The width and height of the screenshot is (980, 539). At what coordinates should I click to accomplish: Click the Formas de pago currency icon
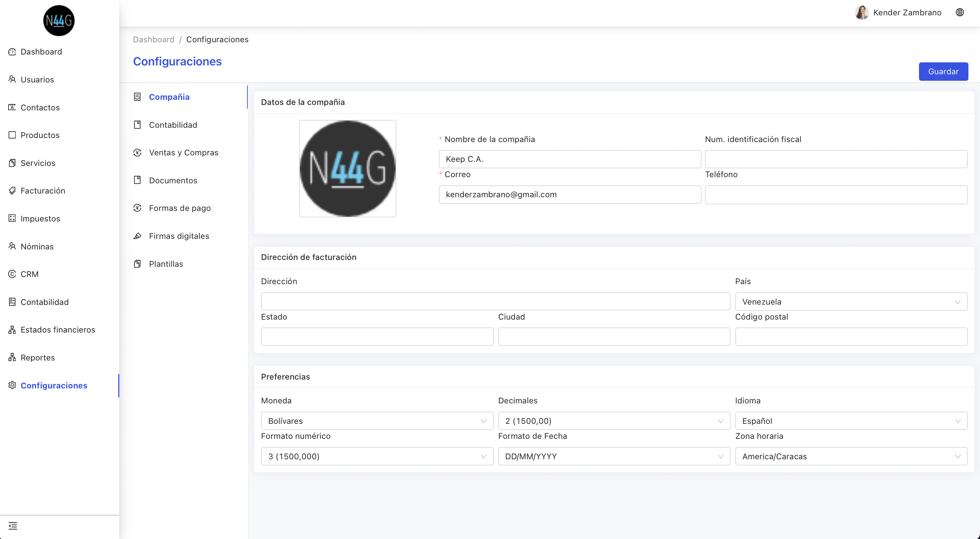137,208
